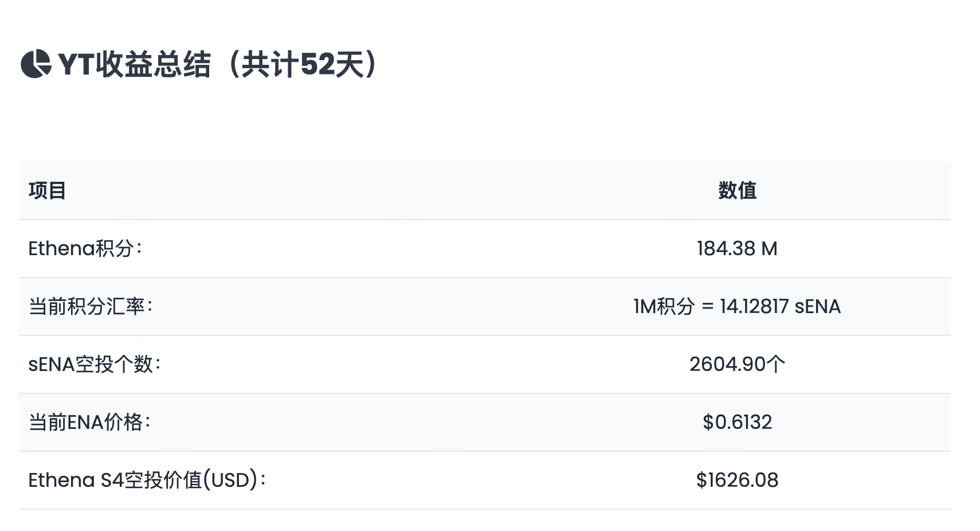The width and height of the screenshot is (980, 531).
Task: Click the 共计52天 text in heading
Action: point(303,64)
